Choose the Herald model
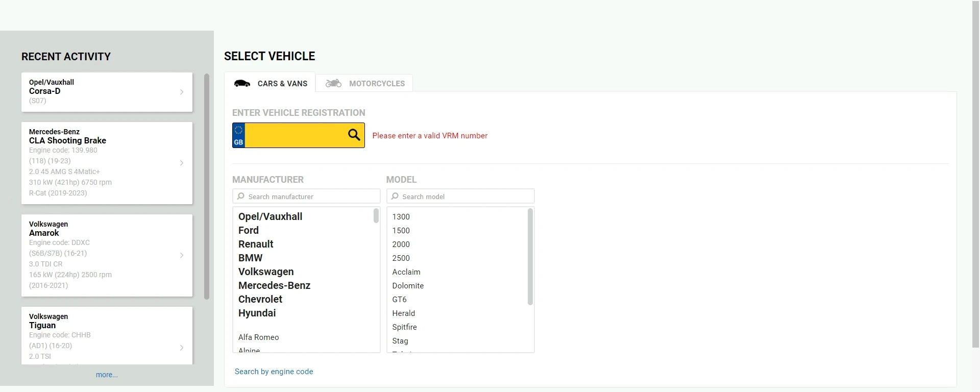The height and width of the screenshot is (392, 980). [403, 313]
